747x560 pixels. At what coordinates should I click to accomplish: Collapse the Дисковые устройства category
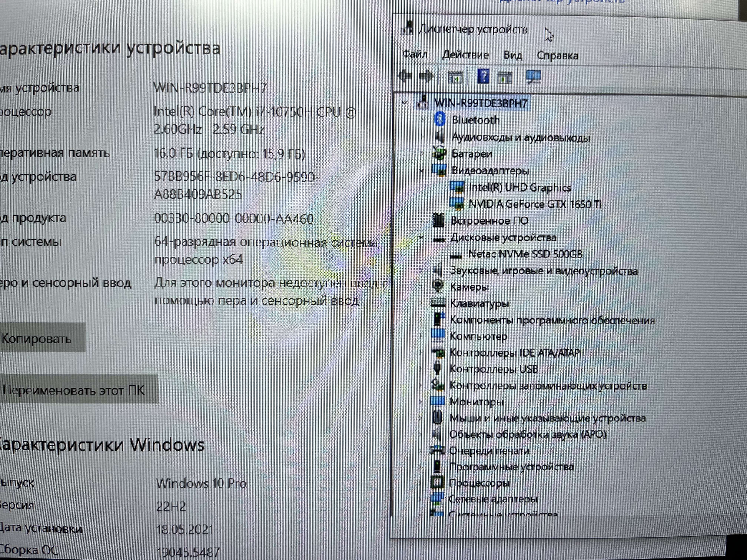421,237
